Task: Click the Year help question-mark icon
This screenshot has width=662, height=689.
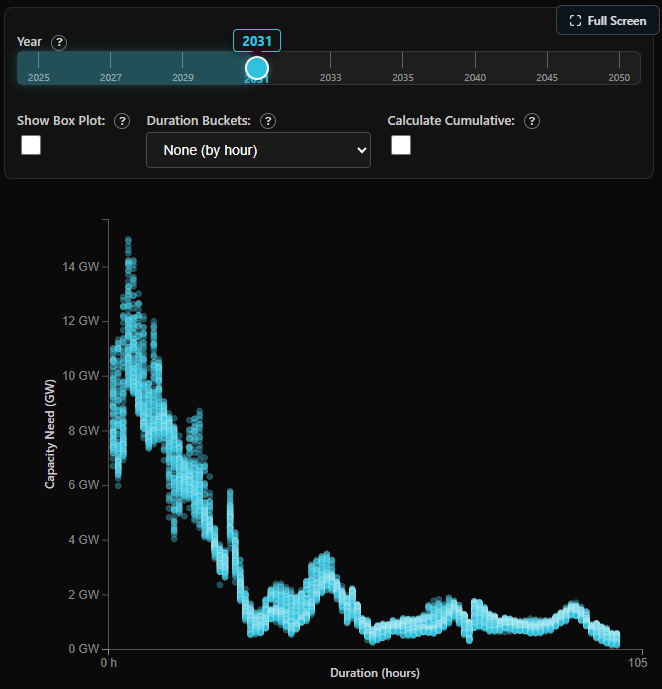Action: point(59,43)
